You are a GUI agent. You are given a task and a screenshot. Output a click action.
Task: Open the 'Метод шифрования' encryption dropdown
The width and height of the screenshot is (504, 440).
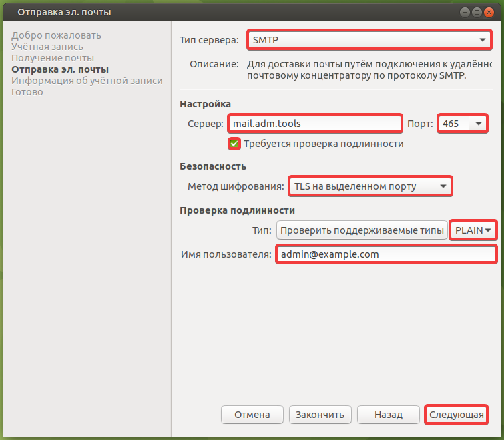coord(369,186)
